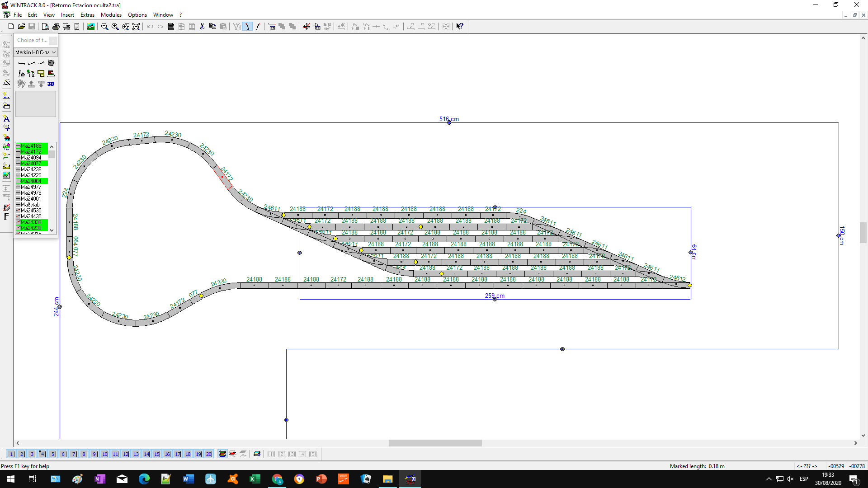
Task: Open the Marklin H0 C-track dropdown
Action: click(36, 52)
